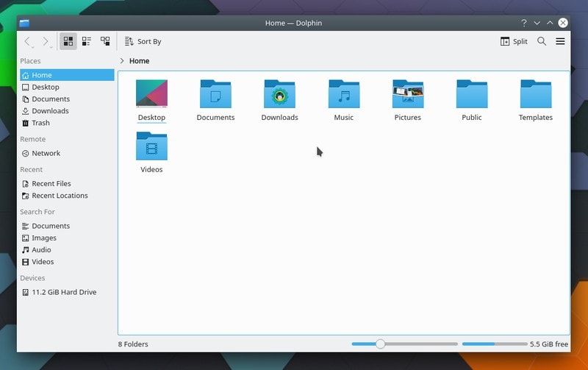The height and width of the screenshot is (370, 588).
Task: Select Documents under Places
Action: pos(67,99)
